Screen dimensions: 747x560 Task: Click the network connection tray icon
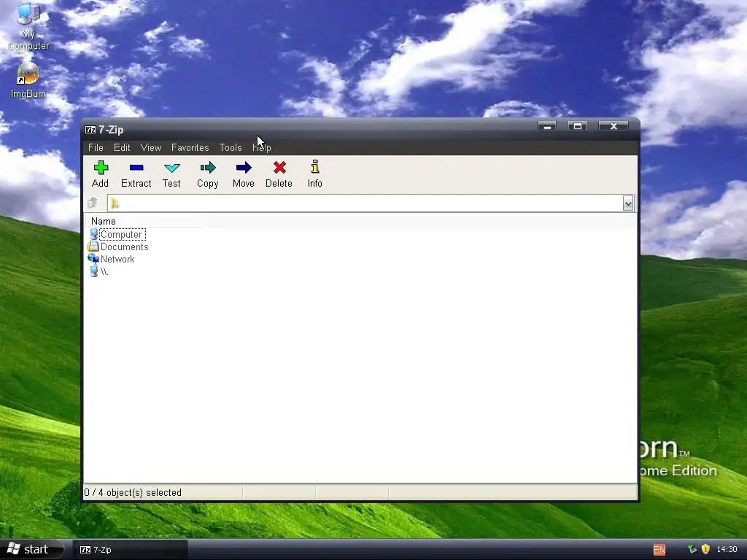[692, 549]
